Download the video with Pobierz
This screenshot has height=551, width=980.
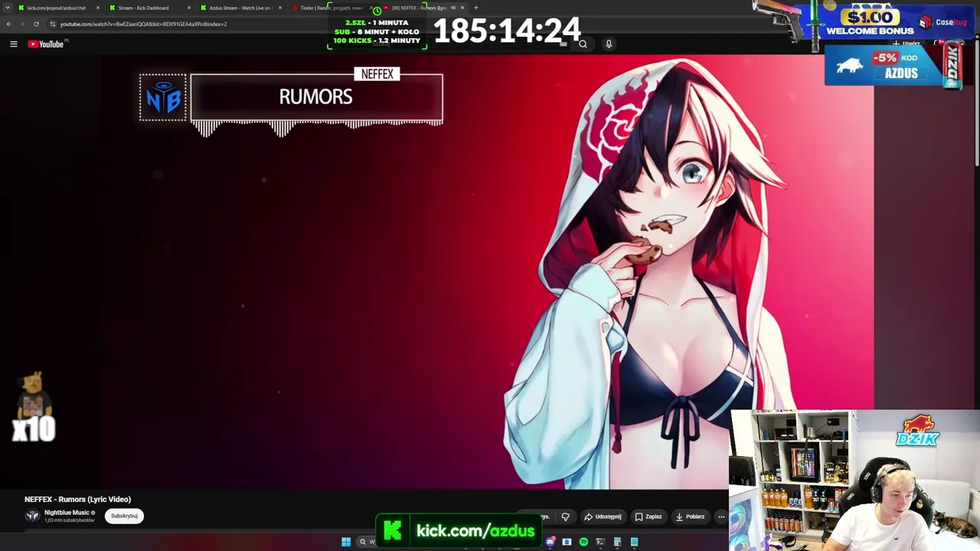690,517
